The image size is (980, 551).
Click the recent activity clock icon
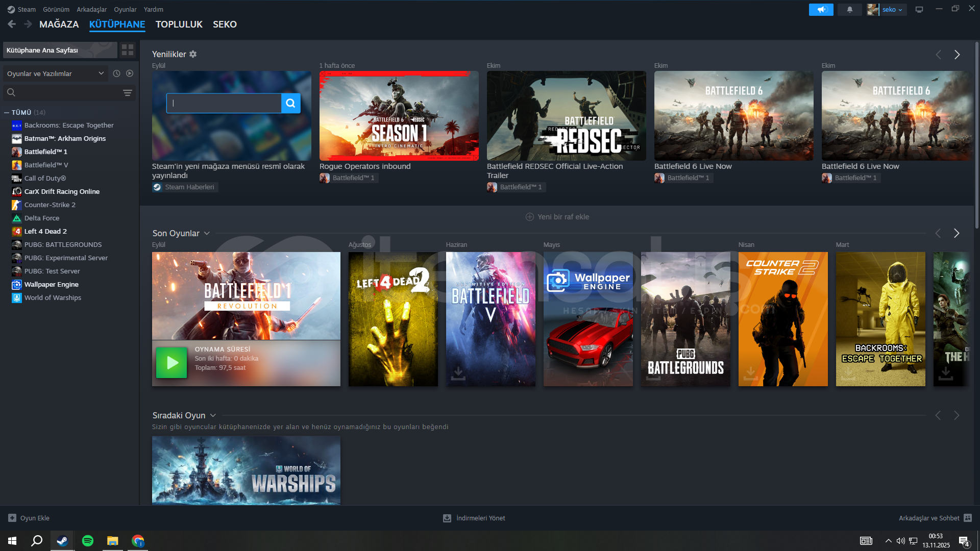[x=116, y=73]
